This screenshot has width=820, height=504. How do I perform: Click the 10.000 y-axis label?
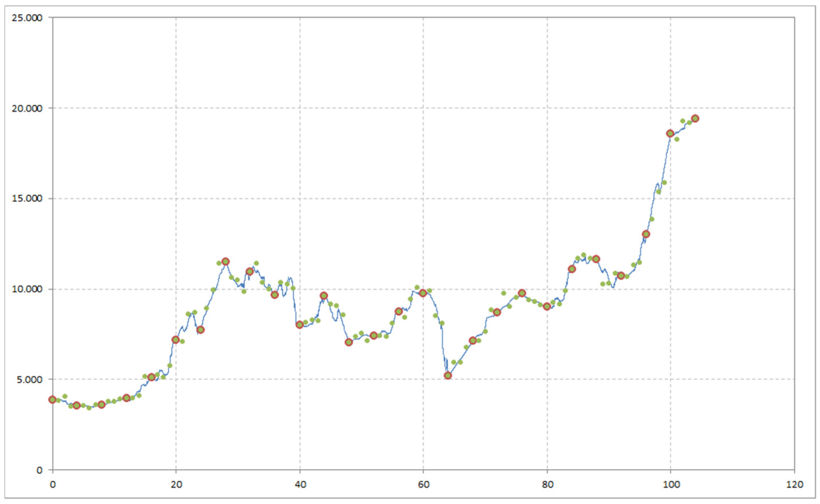click(x=27, y=289)
